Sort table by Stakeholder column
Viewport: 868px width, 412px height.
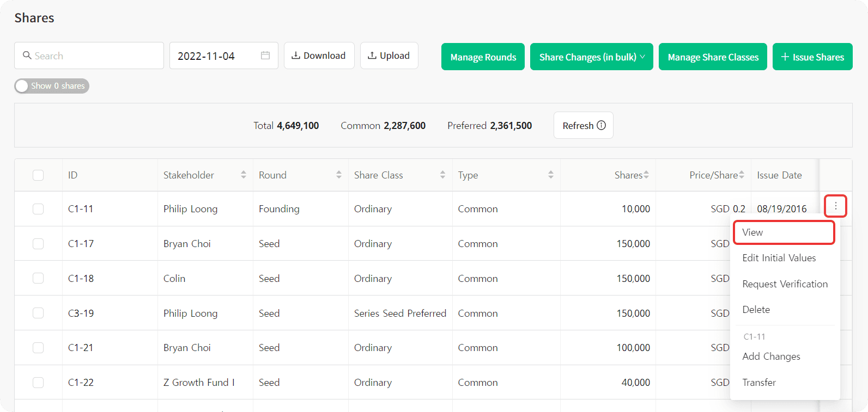coord(244,175)
